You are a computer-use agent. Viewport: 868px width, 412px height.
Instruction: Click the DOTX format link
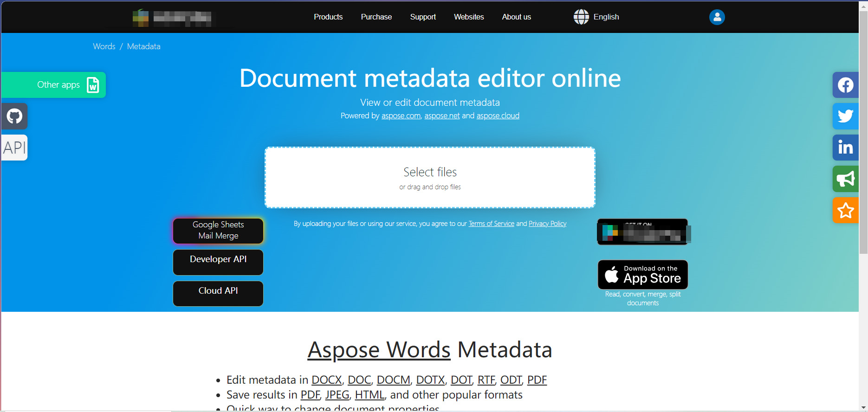[x=430, y=380]
